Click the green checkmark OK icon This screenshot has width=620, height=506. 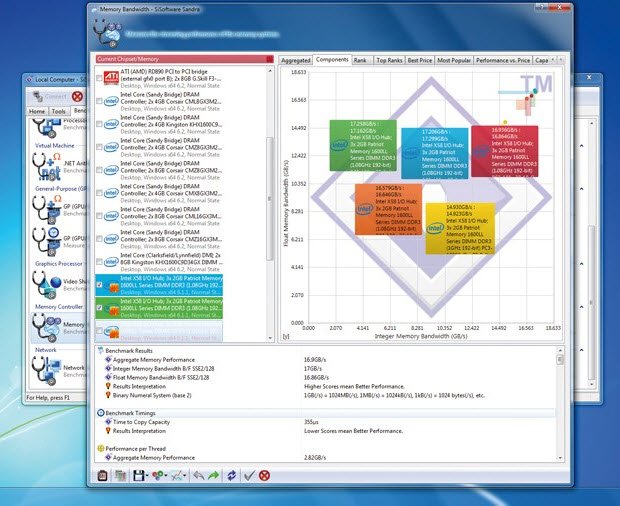tap(250, 475)
